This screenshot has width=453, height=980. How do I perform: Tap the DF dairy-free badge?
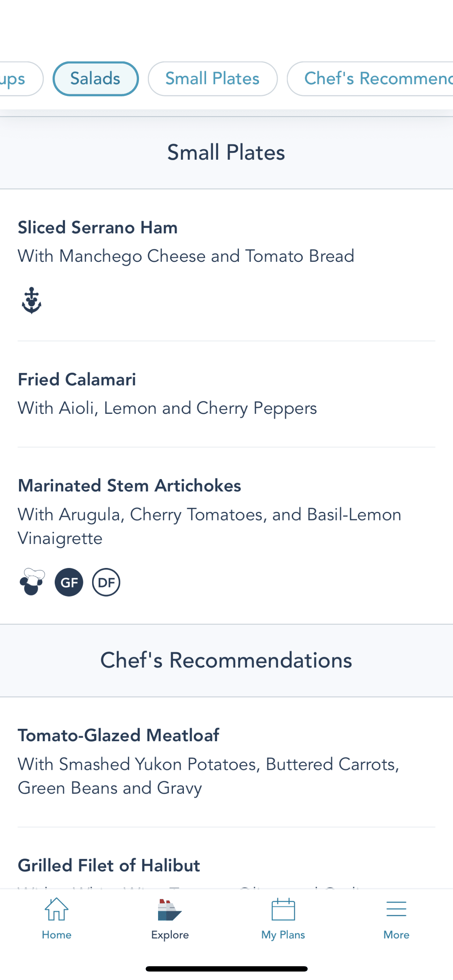[106, 582]
